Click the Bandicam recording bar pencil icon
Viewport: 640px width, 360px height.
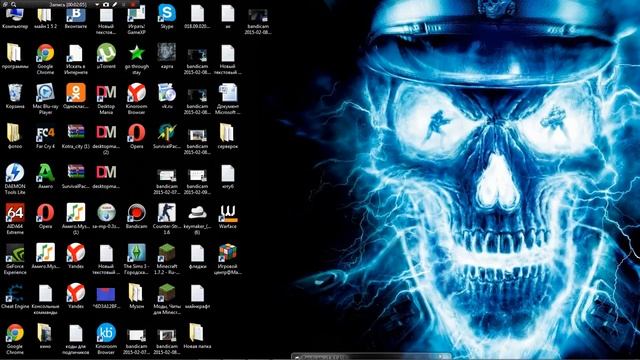pyautogui.click(x=115, y=4)
